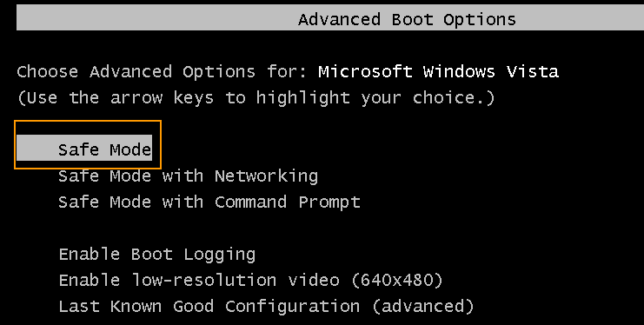The height and width of the screenshot is (325, 644).
Task: Click the word "Configuration"
Action: [x=292, y=307]
